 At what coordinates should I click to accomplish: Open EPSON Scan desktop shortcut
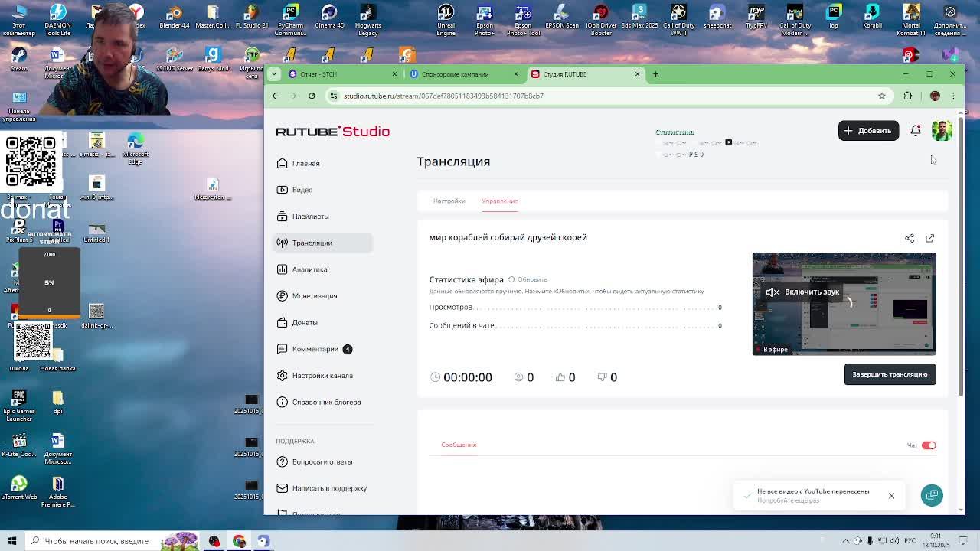tap(562, 17)
